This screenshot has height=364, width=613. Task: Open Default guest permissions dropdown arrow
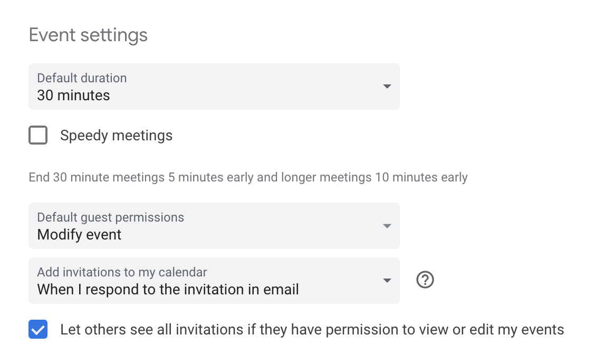[x=387, y=226]
